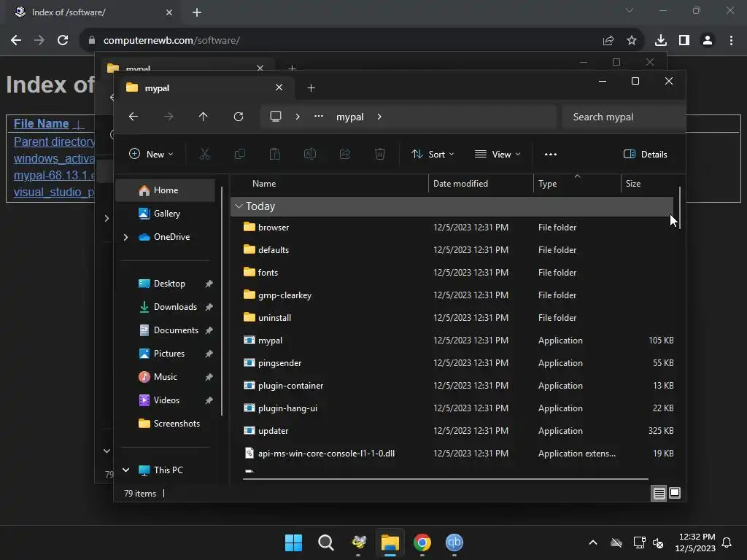Click the Chrome address bar URL
This screenshot has width=747, height=560.
point(171,41)
